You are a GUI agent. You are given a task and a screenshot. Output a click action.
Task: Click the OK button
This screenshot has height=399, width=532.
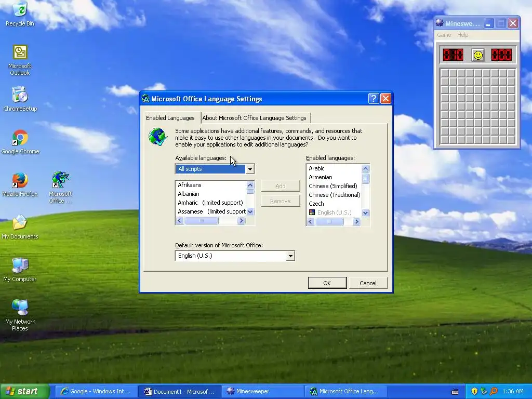(327, 283)
